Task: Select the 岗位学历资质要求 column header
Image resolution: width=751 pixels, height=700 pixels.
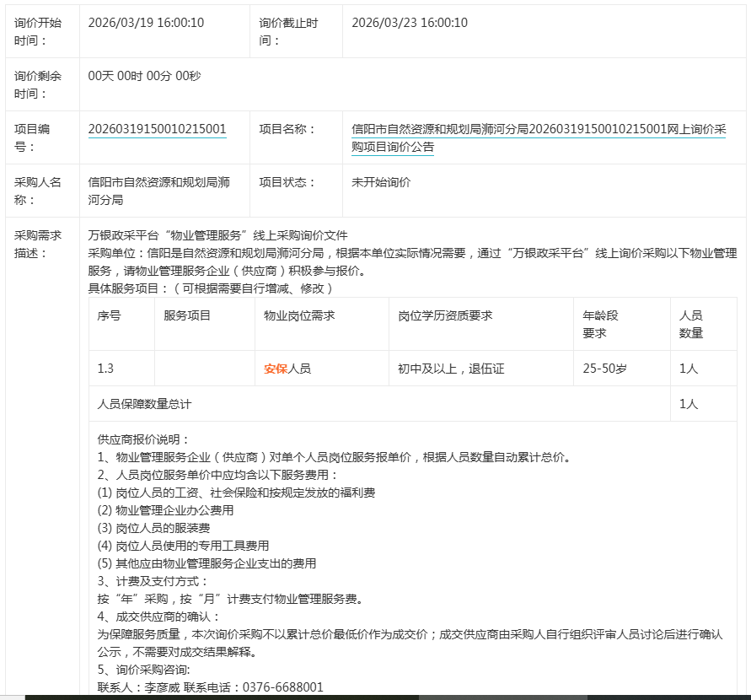Action: coord(445,315)
